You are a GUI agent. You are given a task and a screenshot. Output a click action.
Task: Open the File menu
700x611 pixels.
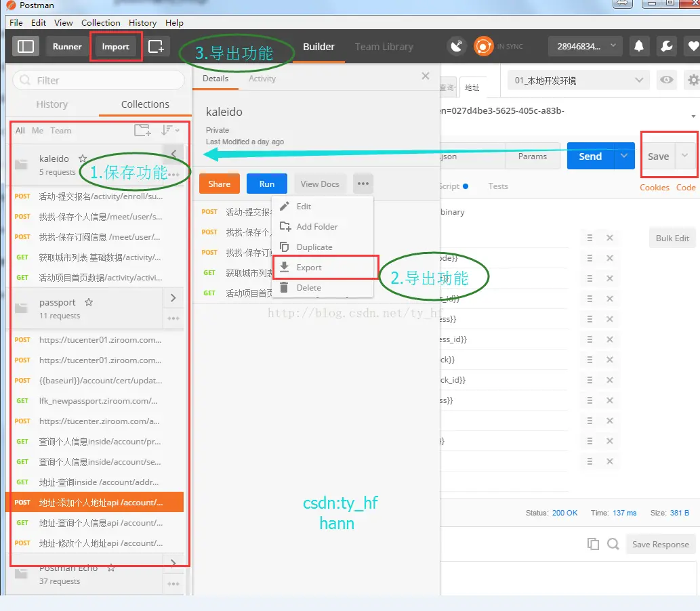[x=16, y=23]
